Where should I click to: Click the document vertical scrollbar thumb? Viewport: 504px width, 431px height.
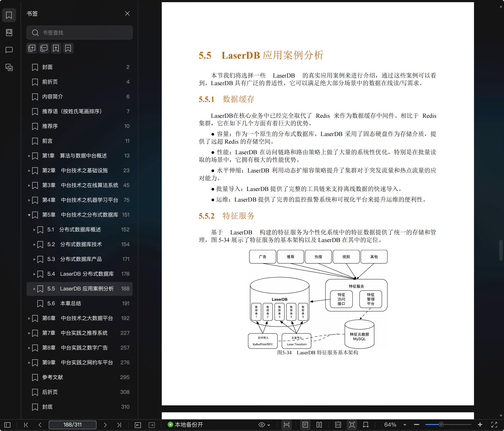(501, 250)
